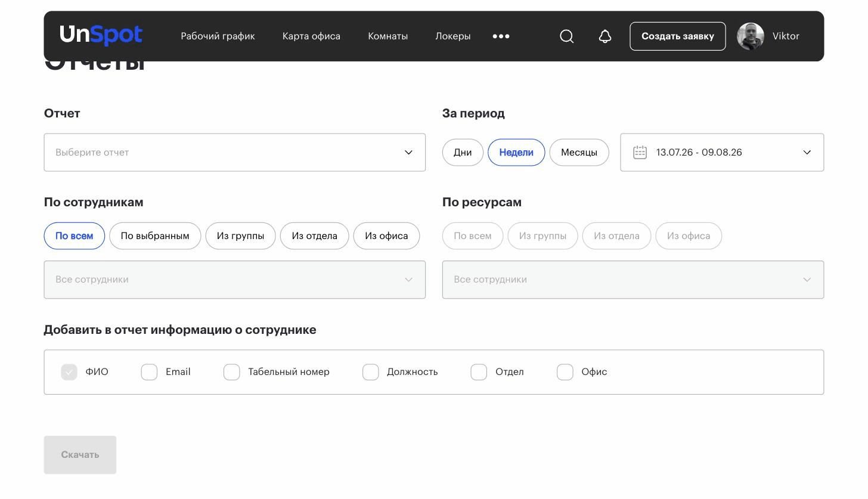Viewport: 868px width, 499px height.
Task: Click the За период heading
Action: click(473, 113)
